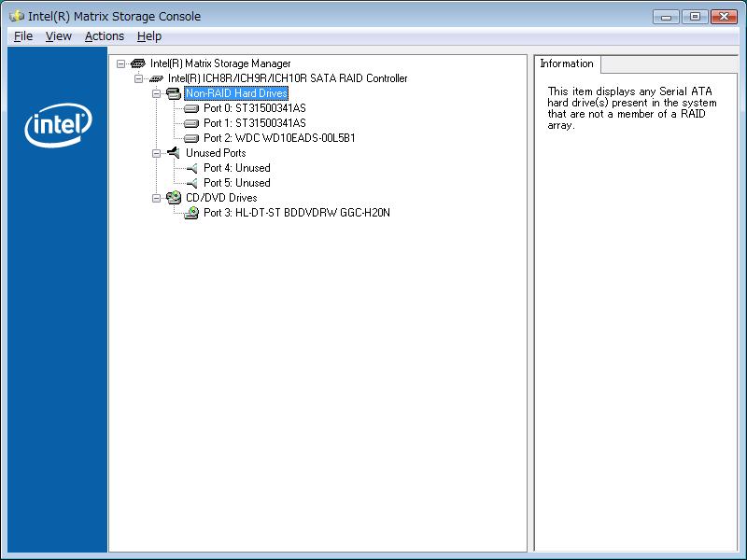Maximize the Matrix Storage Console window
Viewport: 747px width, 560px height.
tap(695, 17)
